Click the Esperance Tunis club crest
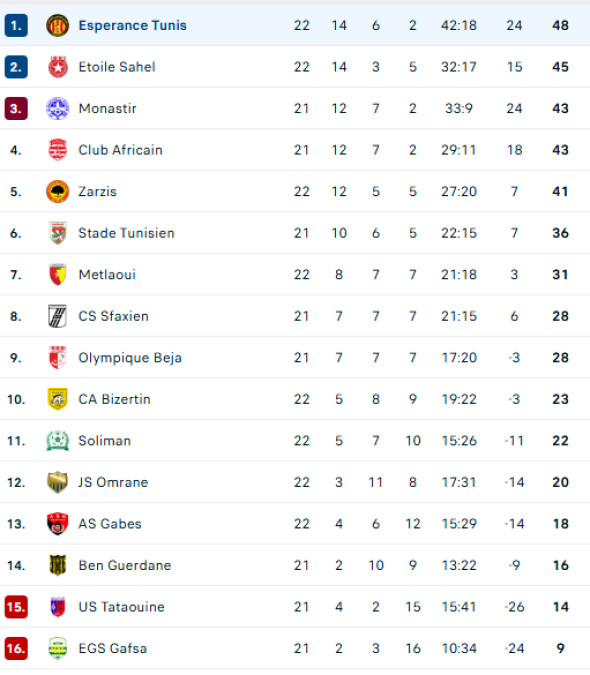This screenshot has width=590, height=675. (57, 25)
